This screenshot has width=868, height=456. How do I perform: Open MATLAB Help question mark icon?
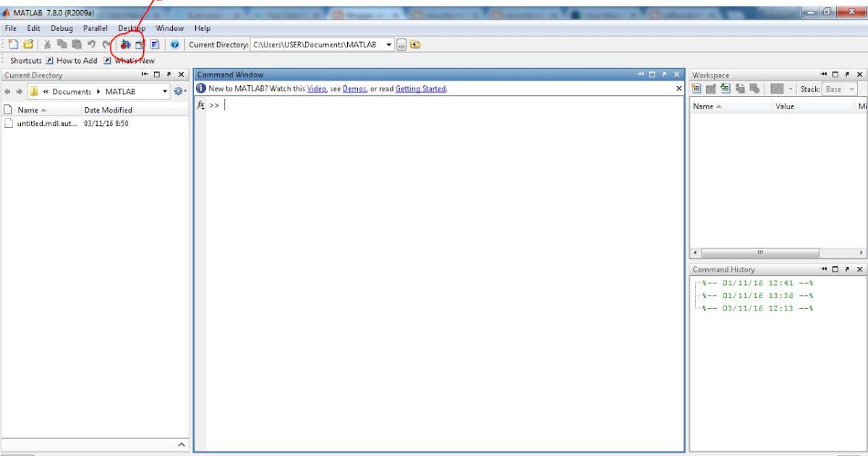pos(174,45)
